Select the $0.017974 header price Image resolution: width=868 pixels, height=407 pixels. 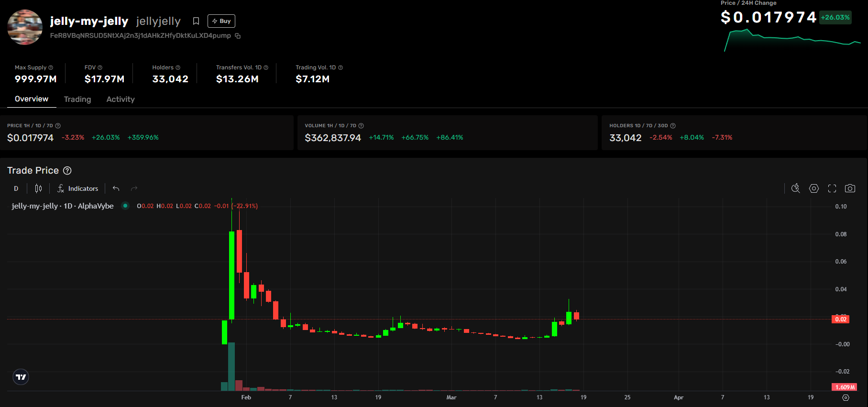coord(769,17)
